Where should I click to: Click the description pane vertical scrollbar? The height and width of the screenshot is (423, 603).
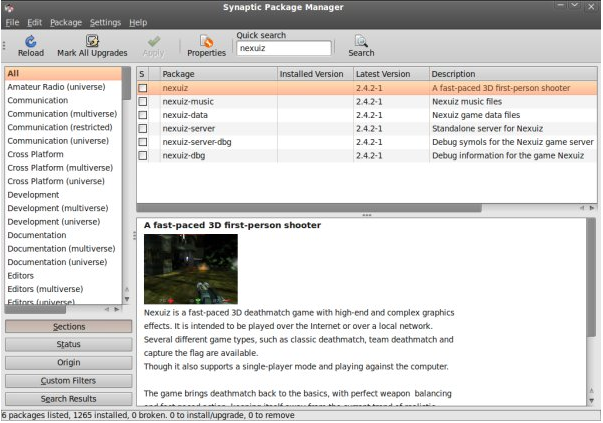tap(591, 278)
